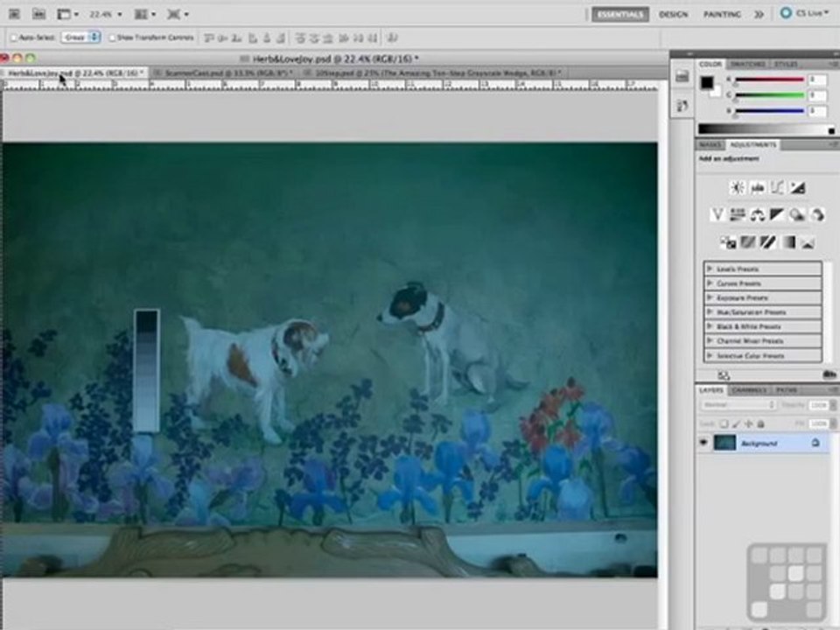
Task: Select the Color panel tab
Action: (710, 64)
